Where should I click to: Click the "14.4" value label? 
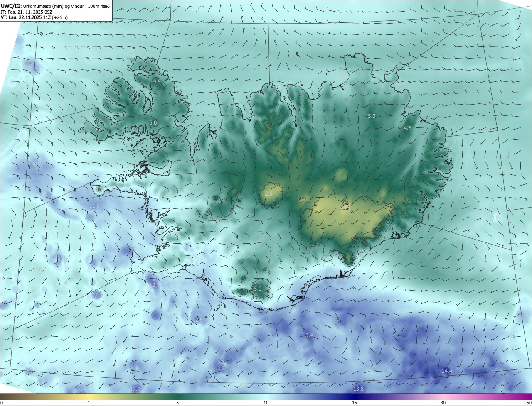tap(447, 371)
